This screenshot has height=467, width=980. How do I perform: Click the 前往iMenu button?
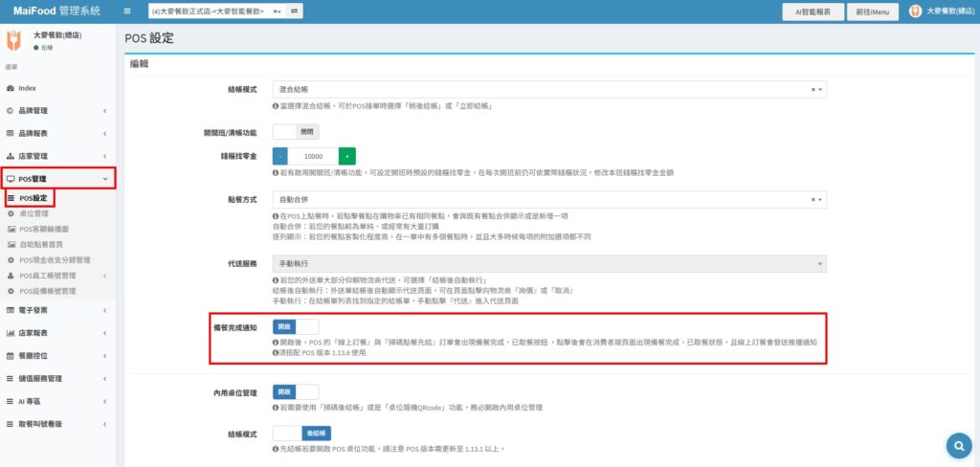(873, 11)
